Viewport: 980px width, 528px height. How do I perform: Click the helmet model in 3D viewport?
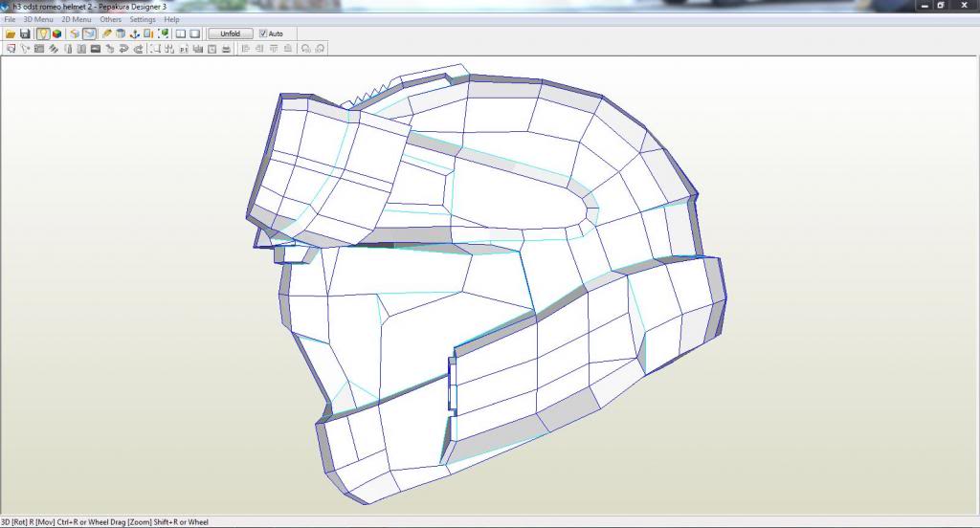click(x=479, y=287)
